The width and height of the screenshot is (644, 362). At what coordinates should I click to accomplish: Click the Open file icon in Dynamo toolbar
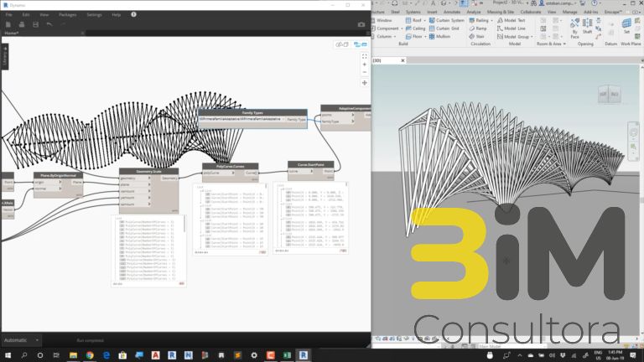[22, 24]
